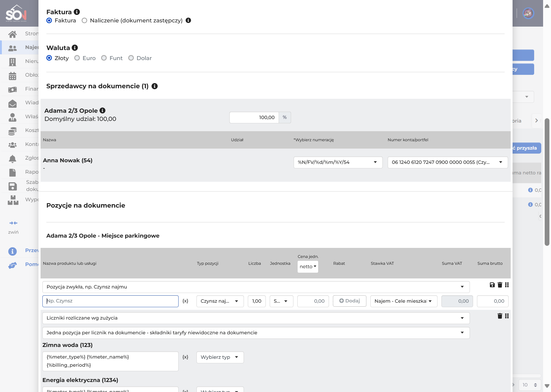Open Najem - Cele mieszkalne VAT rate dropdown
This screenshot has height=392, width=551.
(x=404, y=301)
